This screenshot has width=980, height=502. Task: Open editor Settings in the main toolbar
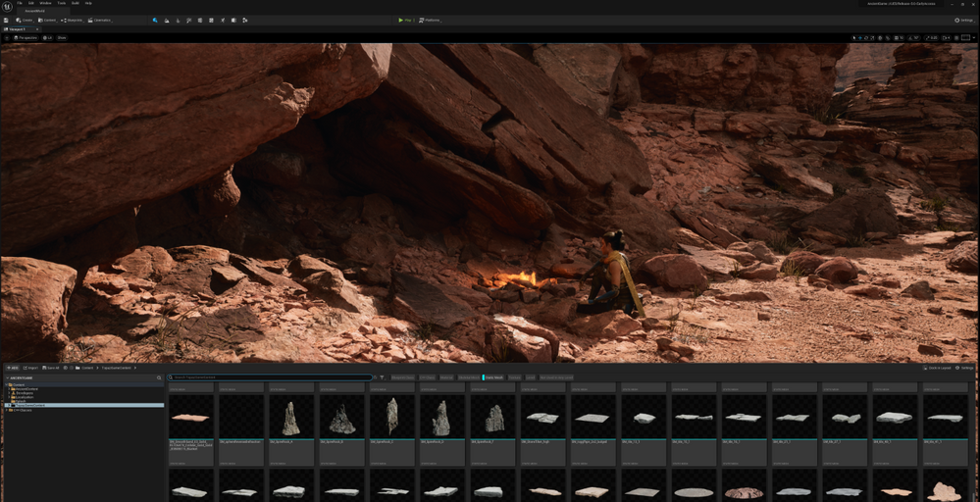pos(965,20)
